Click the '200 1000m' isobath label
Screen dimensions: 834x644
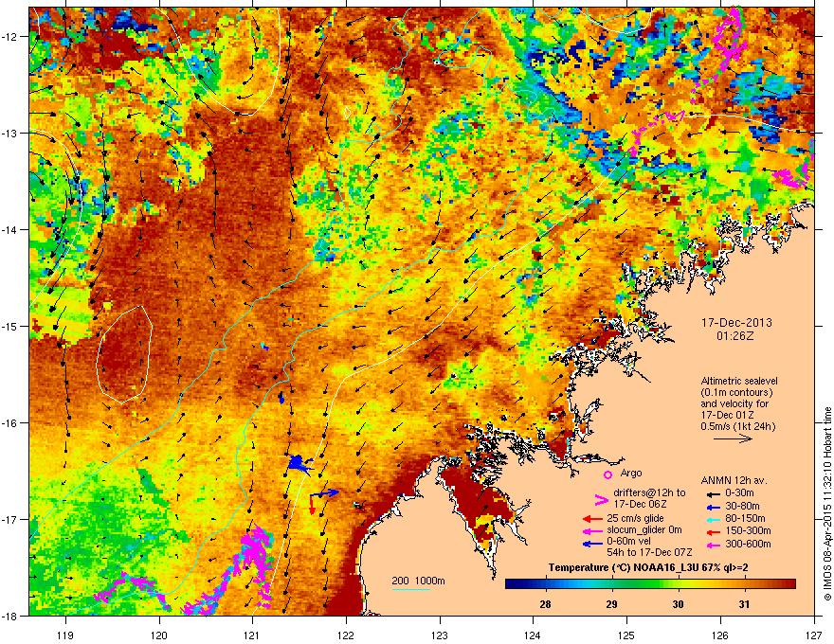click(419, 581)
